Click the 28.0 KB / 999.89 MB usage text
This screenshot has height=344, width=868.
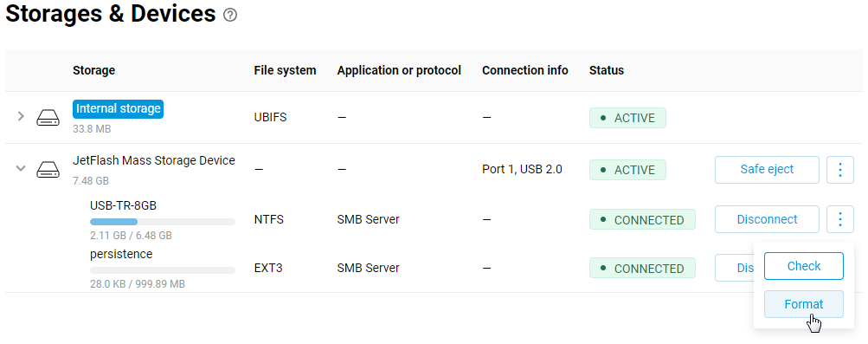(x=138, y=284)
